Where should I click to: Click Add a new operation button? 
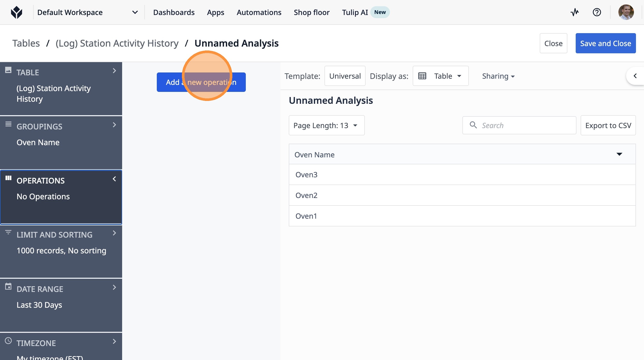click(201, 82)
